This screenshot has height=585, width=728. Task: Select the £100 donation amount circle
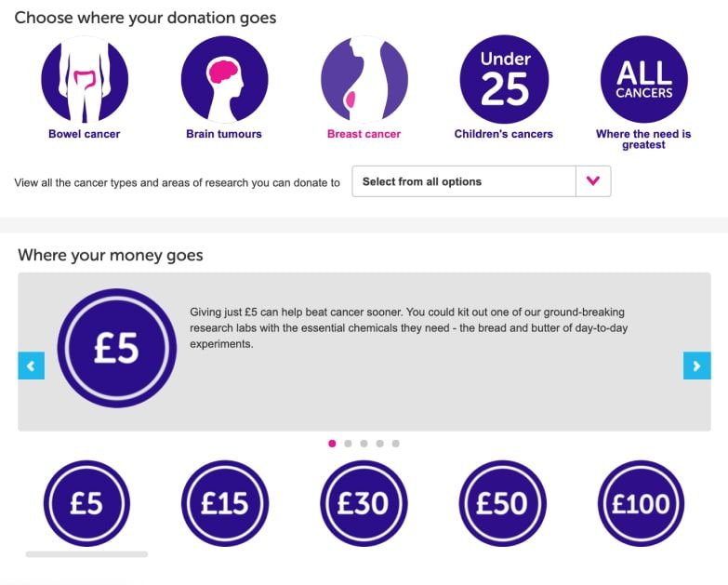641,503
